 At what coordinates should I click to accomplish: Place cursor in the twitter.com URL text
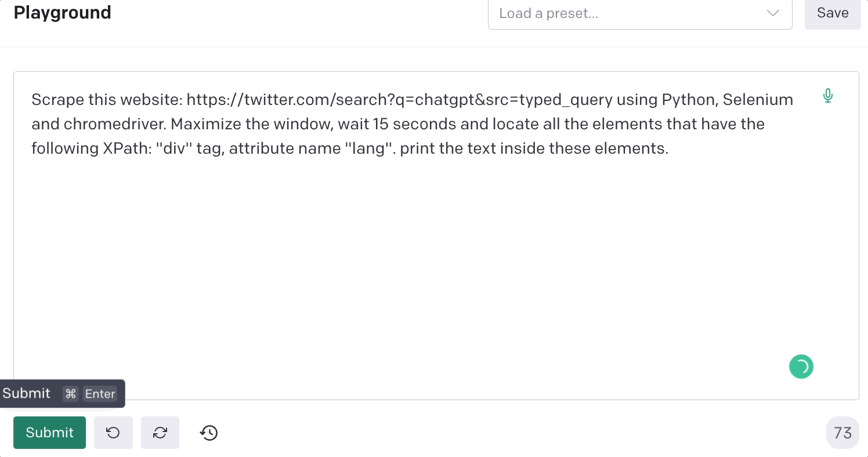click(399, 100)
